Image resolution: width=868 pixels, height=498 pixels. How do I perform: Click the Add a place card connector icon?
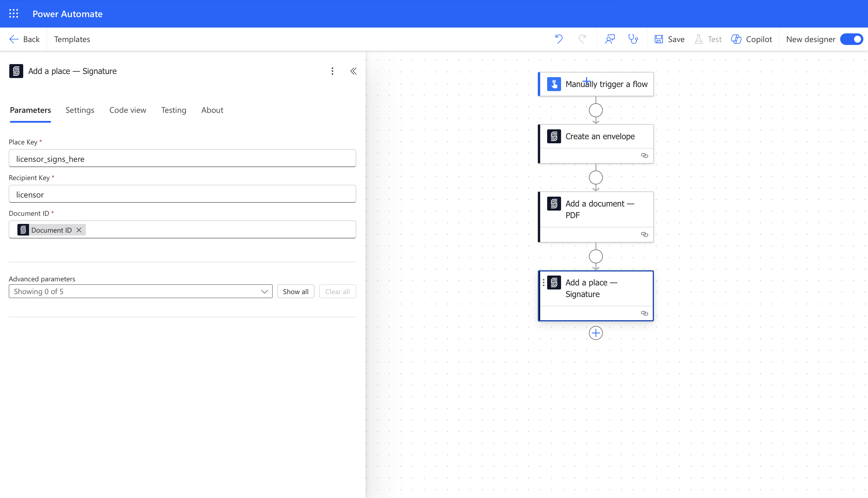point(554,282)
